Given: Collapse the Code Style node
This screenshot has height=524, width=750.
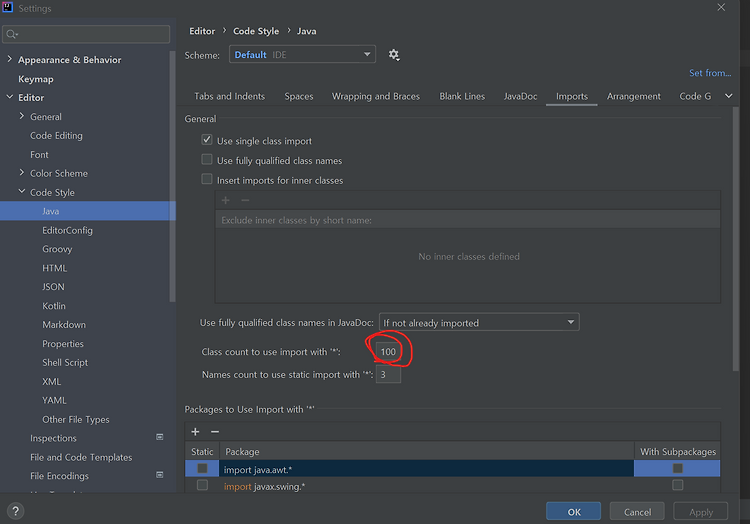Looking at the screenshot, I should click(22, 191).
